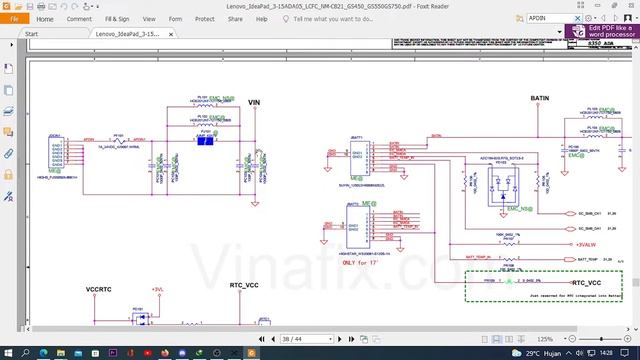Click the advanced search folder icon

click(519, 18)
